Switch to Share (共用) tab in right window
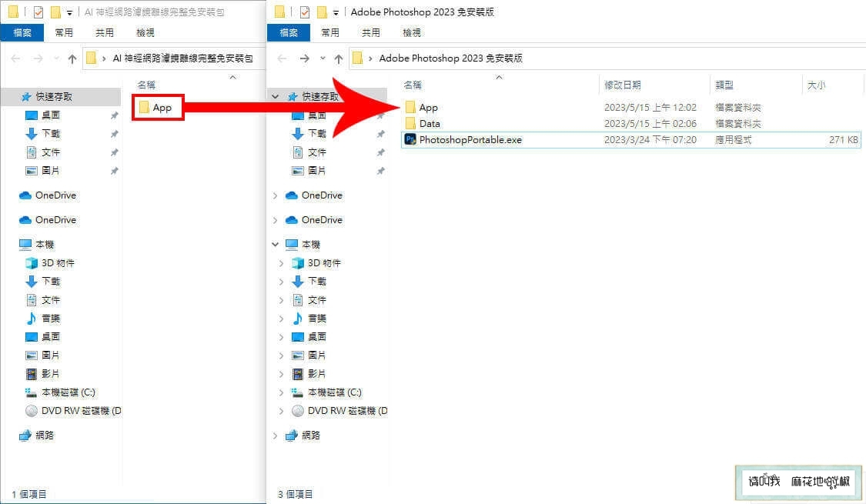This screenshot has height=504, width=866. tap(370, 32)
